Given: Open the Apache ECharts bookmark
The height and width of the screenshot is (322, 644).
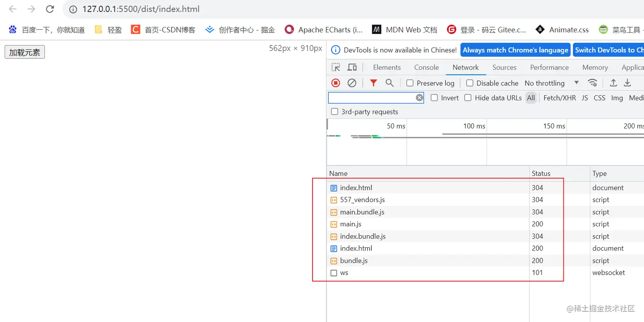Looking at the screenshot, I should pos(324,30).
